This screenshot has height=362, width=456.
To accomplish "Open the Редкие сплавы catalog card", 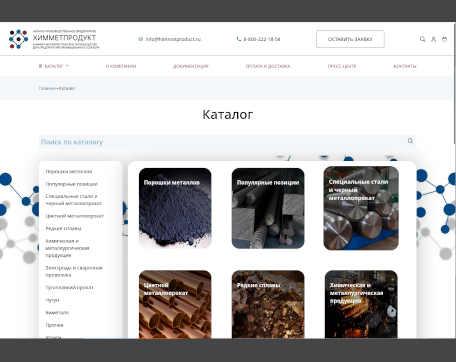I will click(268, 304).
